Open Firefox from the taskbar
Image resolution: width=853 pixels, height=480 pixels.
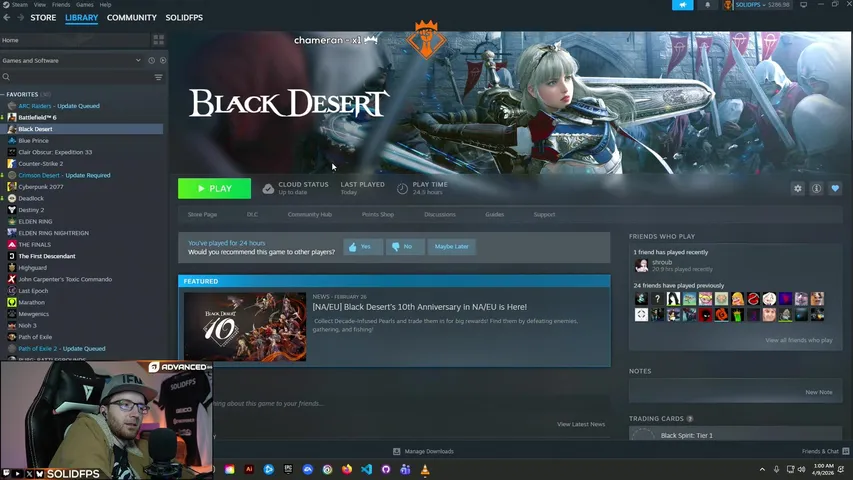(x=347, y=469)
